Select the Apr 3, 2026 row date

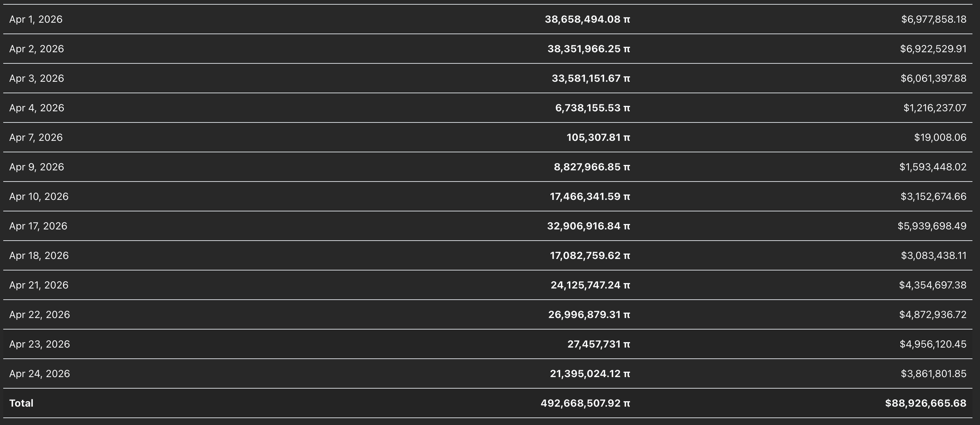coord(36,79)
